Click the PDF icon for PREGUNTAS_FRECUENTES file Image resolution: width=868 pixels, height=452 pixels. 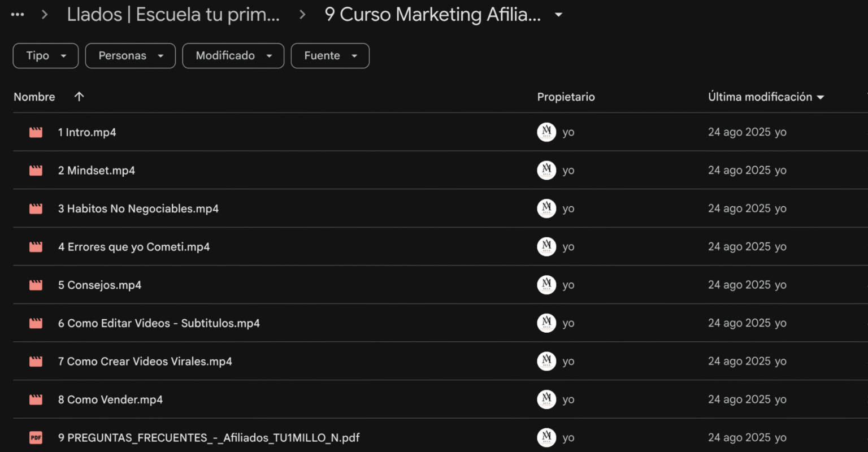pyautogui.click(x=36, y=438)
